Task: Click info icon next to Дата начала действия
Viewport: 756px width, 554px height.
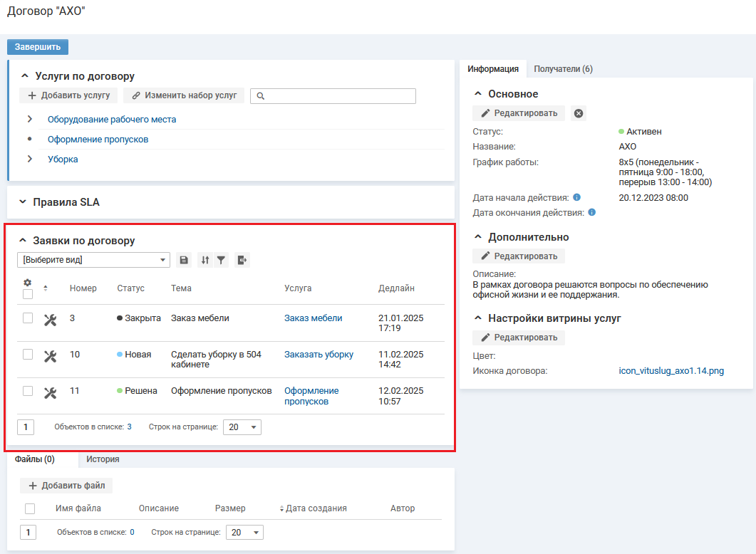Action: (577, 197)
